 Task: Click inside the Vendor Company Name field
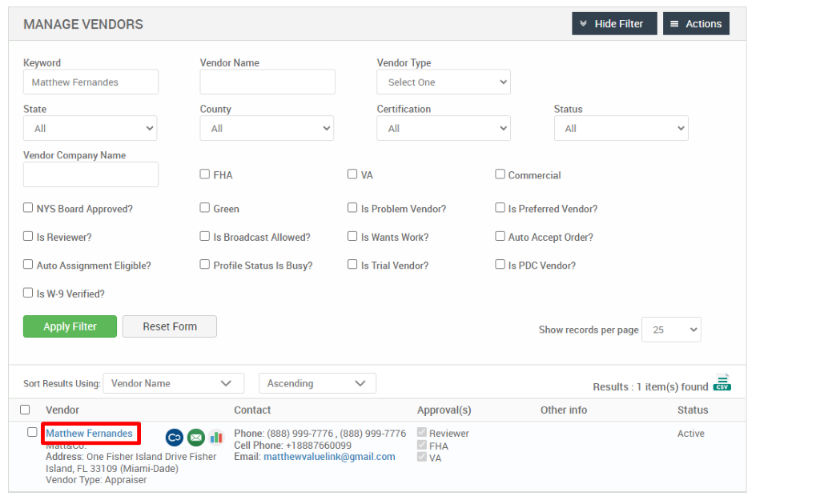coord(90,174)
